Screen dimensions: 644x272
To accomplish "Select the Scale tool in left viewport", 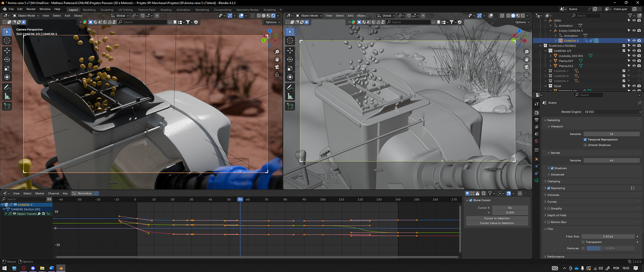I will click(7, 69).
